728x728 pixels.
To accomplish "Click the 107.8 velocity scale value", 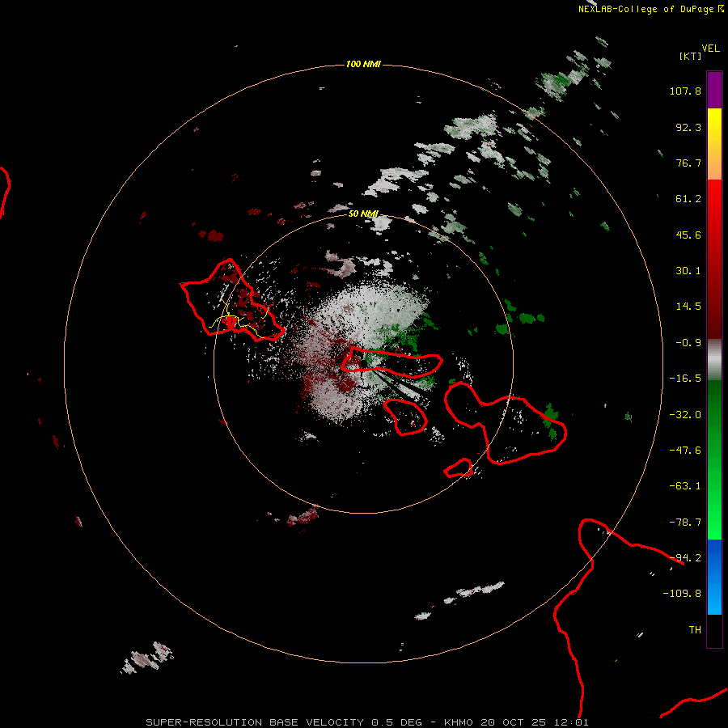I will coord(685,91).
